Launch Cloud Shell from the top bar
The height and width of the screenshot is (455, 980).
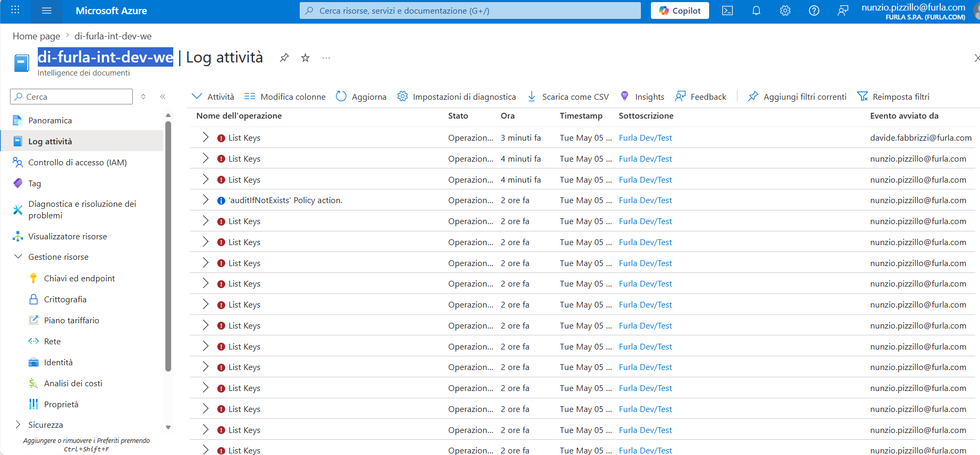point(728,10)
